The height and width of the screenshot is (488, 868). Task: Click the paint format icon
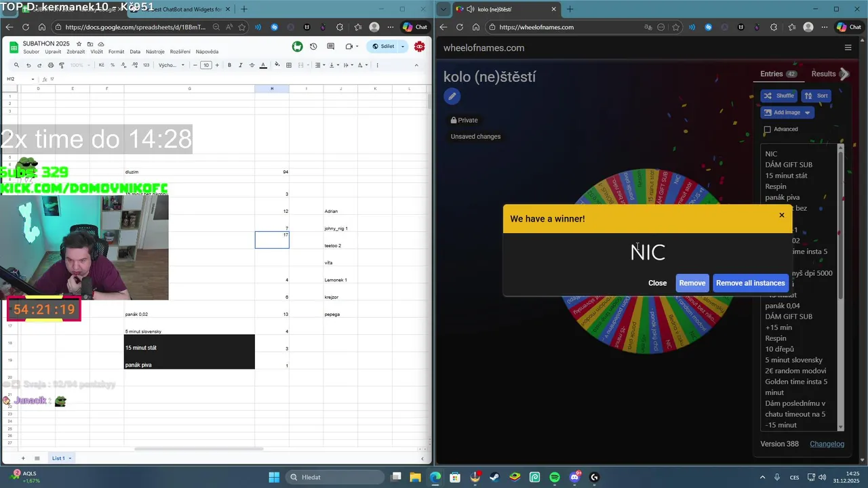[61, 65]
